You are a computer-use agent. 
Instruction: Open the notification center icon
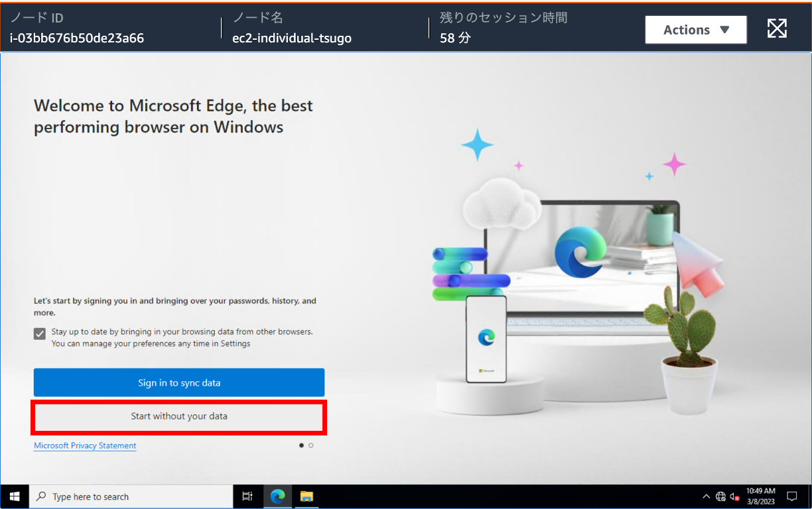(791, 496)
